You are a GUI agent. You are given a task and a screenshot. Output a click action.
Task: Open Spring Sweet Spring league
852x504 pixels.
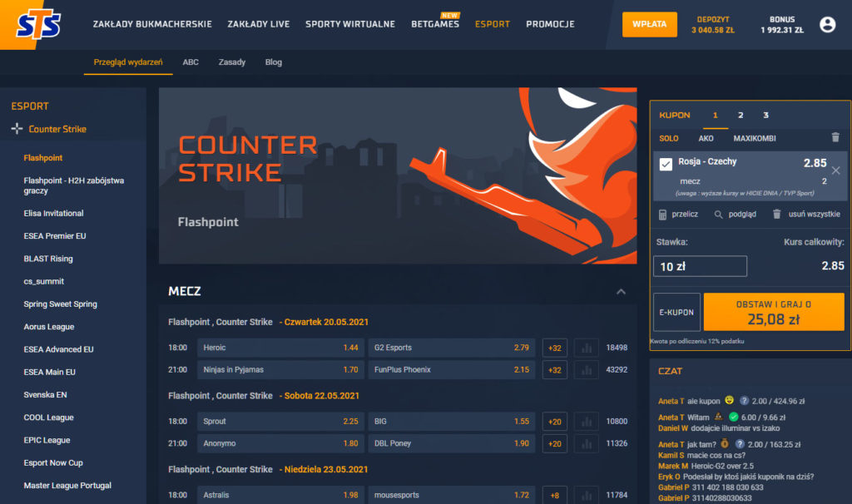tap(60, 304)
